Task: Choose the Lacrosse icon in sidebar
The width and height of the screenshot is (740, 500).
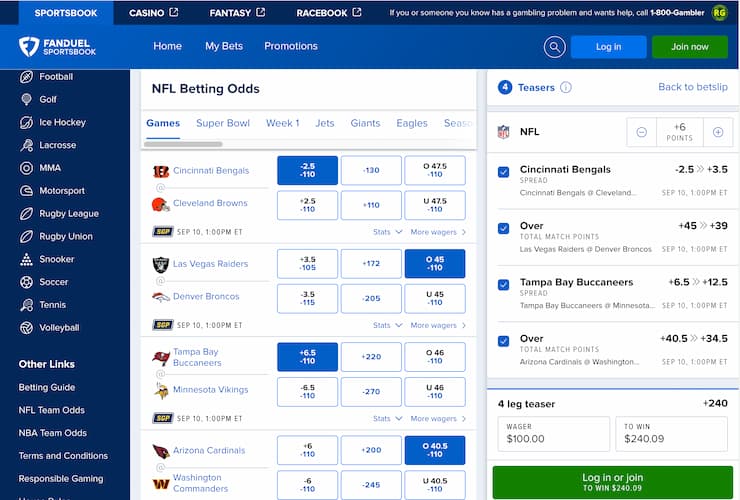Action: pyautogui.click(x=26, y=145)
